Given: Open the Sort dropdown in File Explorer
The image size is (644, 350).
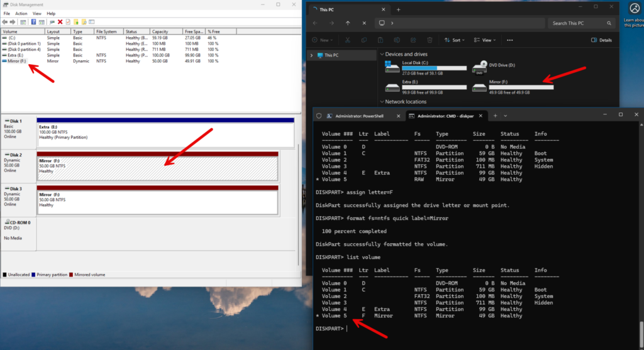Looking at the screenshot, I should coord(454,40).
